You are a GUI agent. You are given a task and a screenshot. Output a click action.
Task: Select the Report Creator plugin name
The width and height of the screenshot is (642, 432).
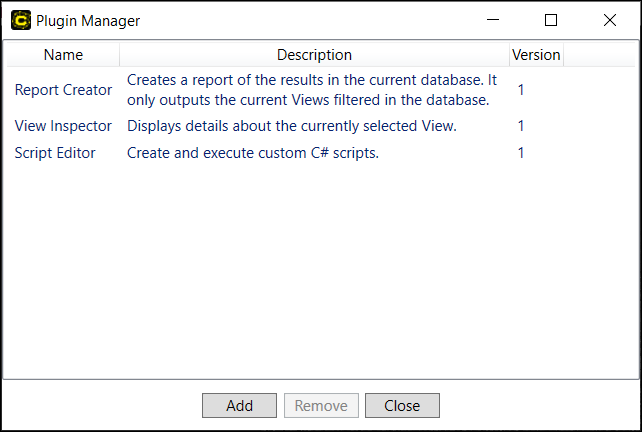click(x=63, y=90)
